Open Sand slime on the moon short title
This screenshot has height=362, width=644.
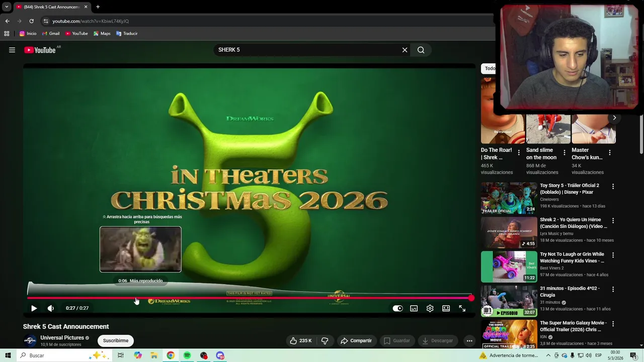[x=541, y=153]
